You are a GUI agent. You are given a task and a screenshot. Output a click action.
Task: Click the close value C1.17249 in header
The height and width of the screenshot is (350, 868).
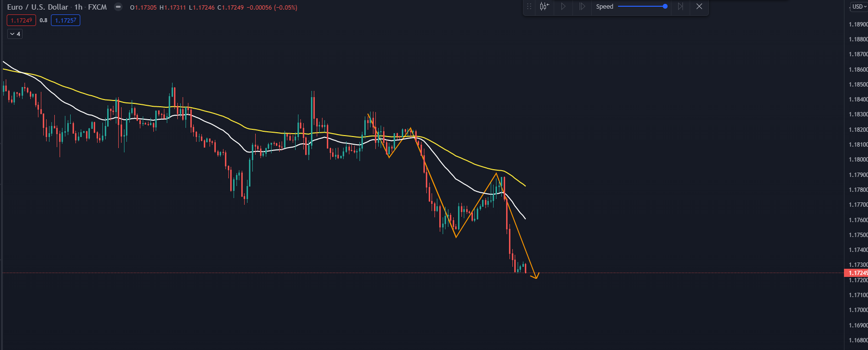pyautogui.click(x=230, y=8)
